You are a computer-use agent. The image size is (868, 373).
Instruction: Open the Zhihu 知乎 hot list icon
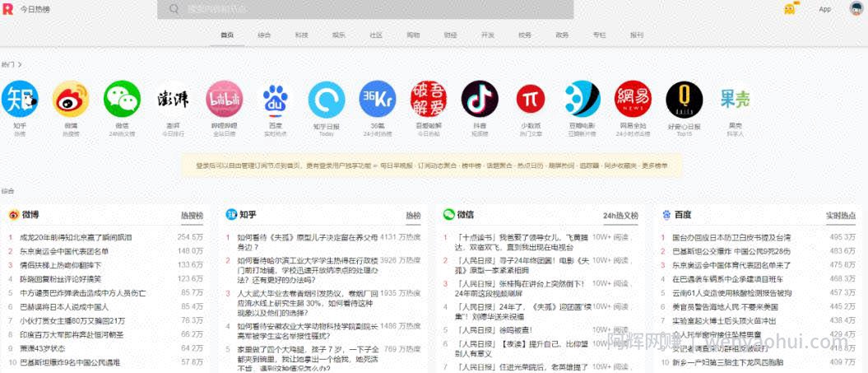(20, 99)
